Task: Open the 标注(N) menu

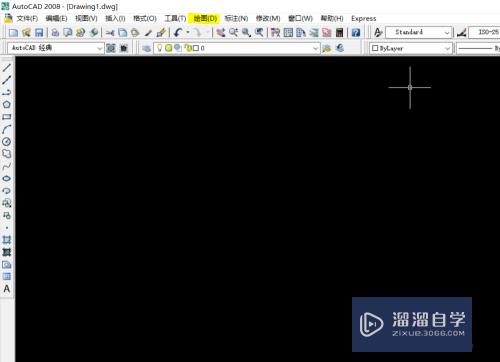Action: click(236, 18)
